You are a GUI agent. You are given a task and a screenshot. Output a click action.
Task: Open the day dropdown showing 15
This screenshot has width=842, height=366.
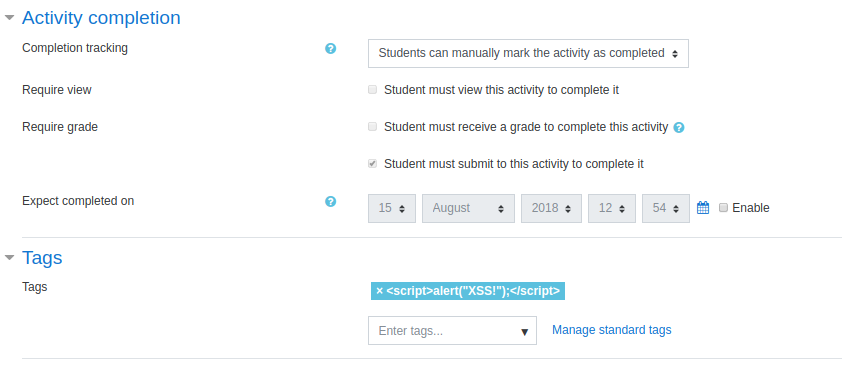pos(391,208)
